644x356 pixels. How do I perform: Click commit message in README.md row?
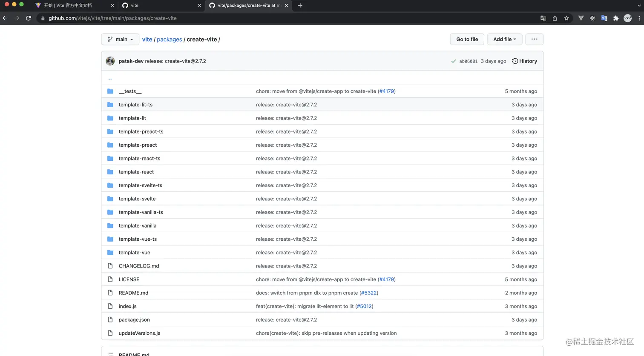307,293
